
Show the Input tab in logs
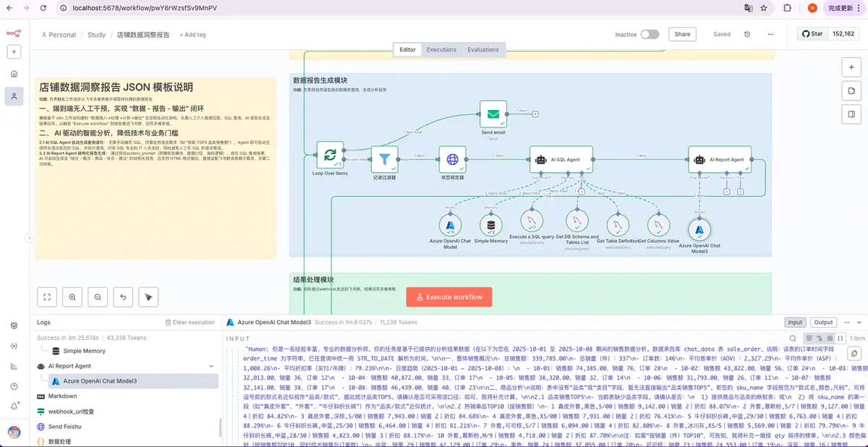(x=795, y=323)
